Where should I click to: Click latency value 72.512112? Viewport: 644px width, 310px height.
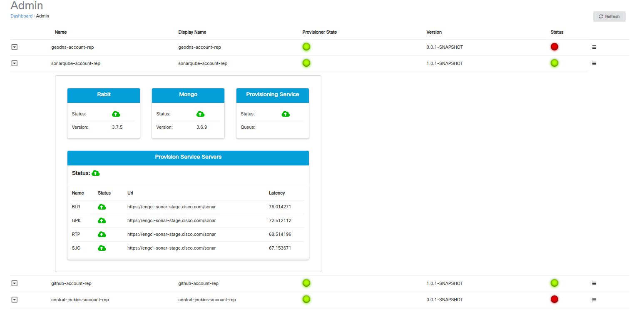click(x=280, y=220)
